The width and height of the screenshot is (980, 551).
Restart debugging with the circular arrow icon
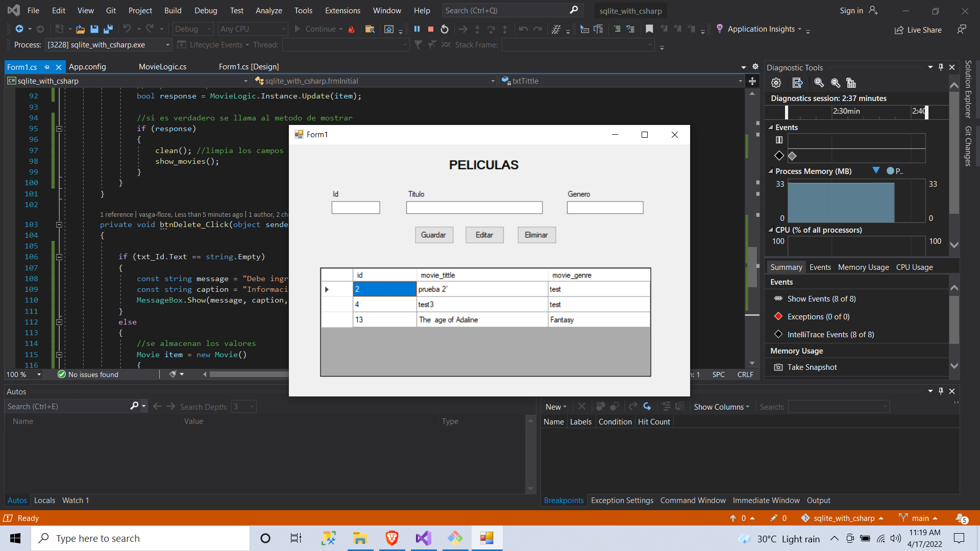pyautogui.click(x=445, y=29)
